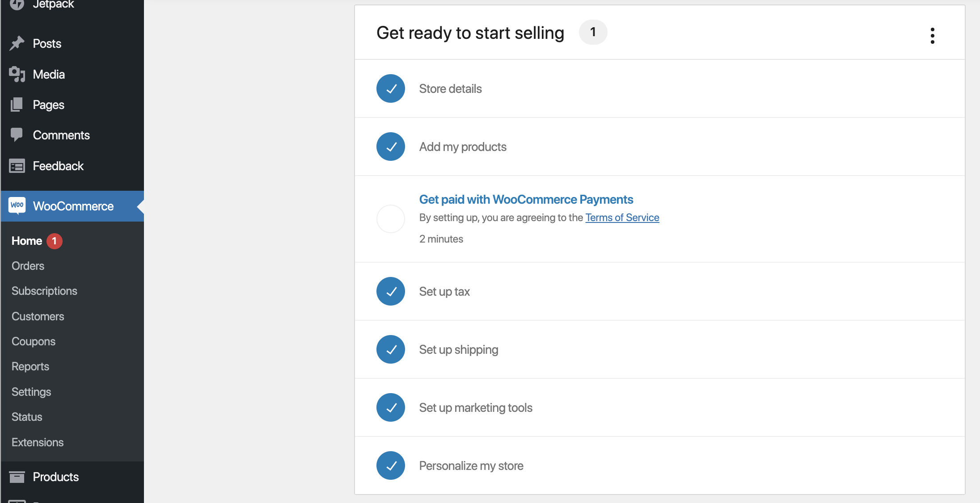View the Terms of Service
This screenshot has height=503, width=980.
(x=622, y=218)
